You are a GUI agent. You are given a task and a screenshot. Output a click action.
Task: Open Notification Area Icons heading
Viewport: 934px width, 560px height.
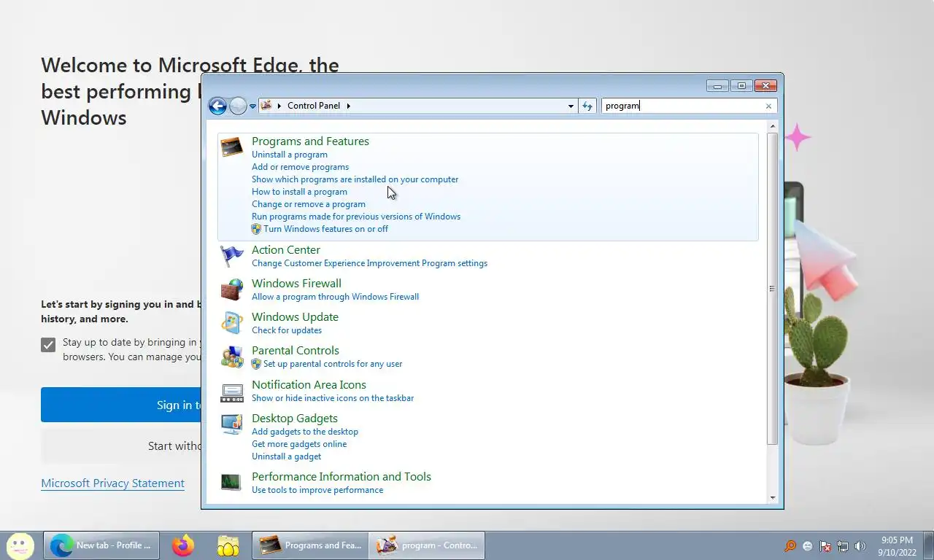coord(309,385)
